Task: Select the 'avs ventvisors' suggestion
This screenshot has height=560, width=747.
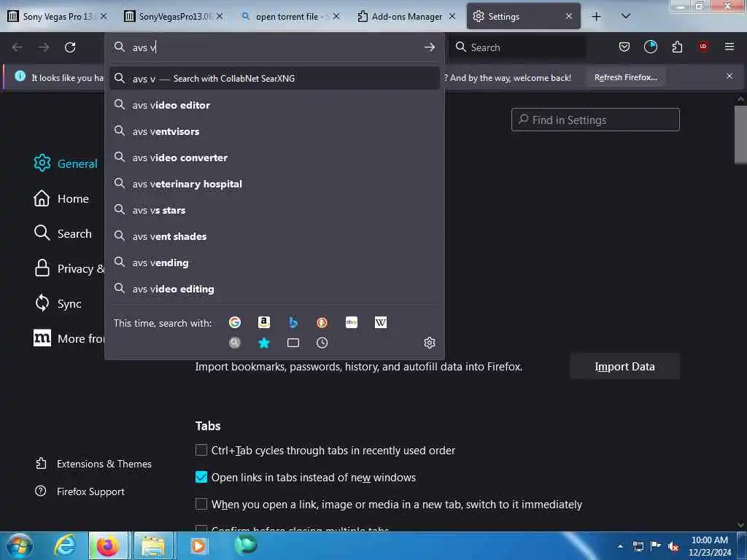Action: [274, 131]
